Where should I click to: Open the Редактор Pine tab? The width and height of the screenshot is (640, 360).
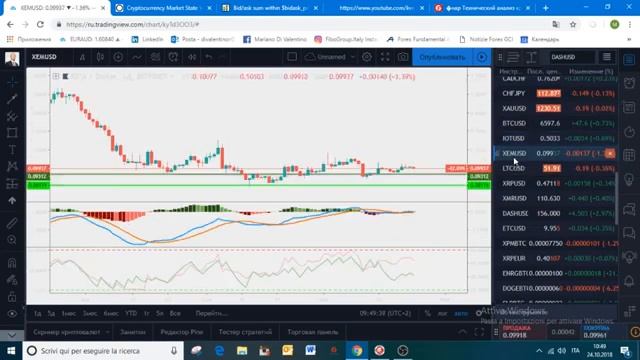tap(182, 332)
